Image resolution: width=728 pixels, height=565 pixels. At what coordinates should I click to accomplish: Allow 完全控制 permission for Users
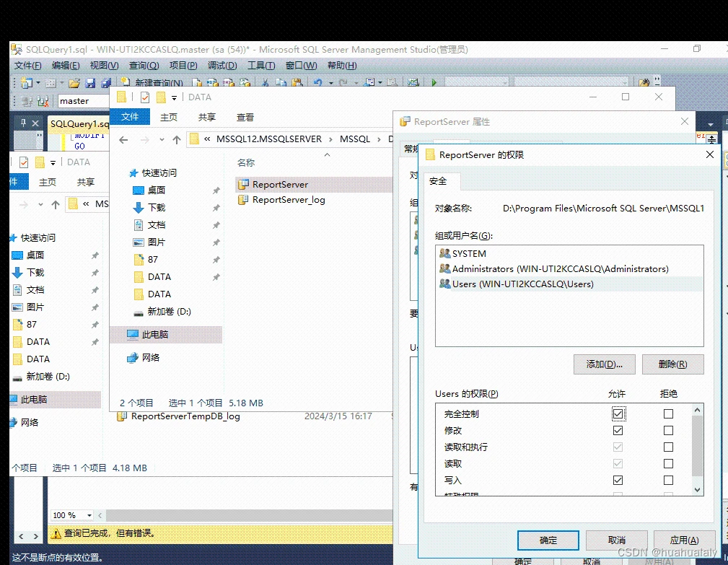tap(618, 413)
